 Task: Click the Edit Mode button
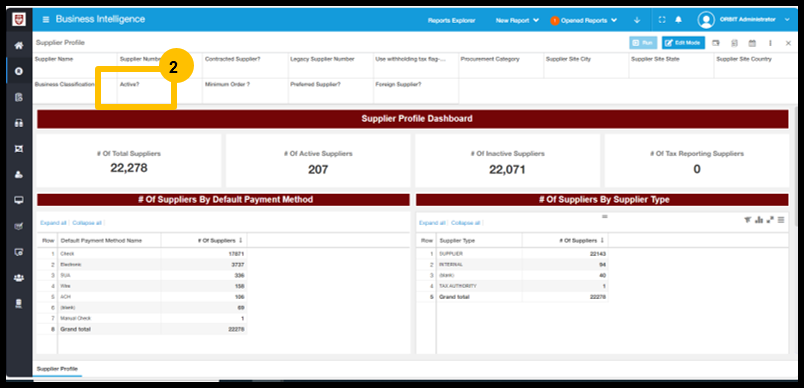683,43
